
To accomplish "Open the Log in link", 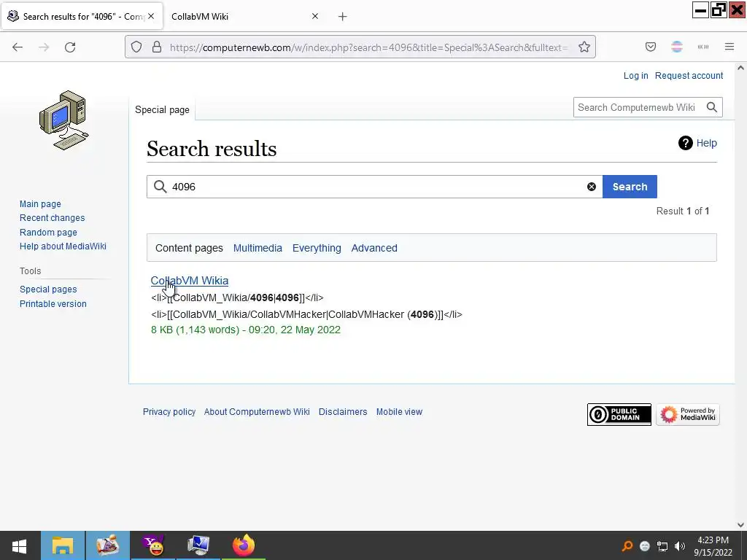I will point(635,76).
